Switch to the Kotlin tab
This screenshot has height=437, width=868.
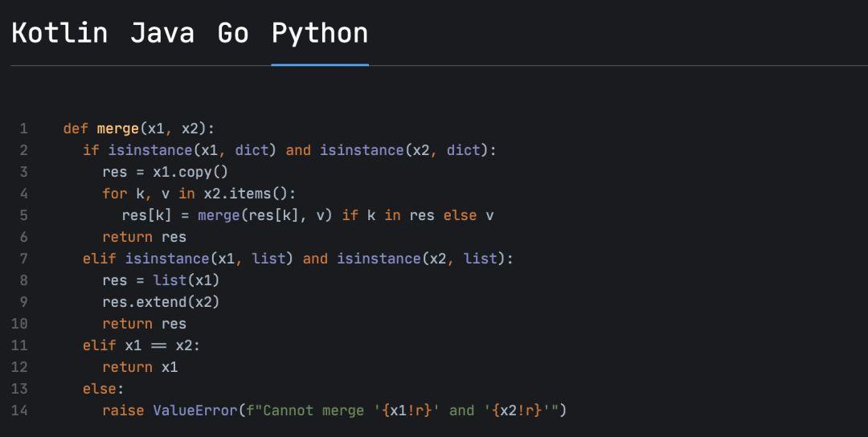(x=59, y=33)
